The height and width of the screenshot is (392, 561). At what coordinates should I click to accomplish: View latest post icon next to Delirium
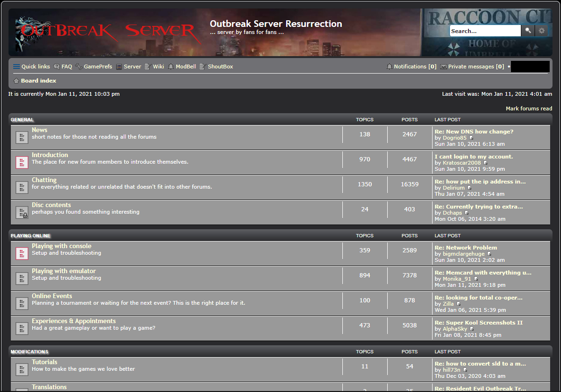(469, 188)
